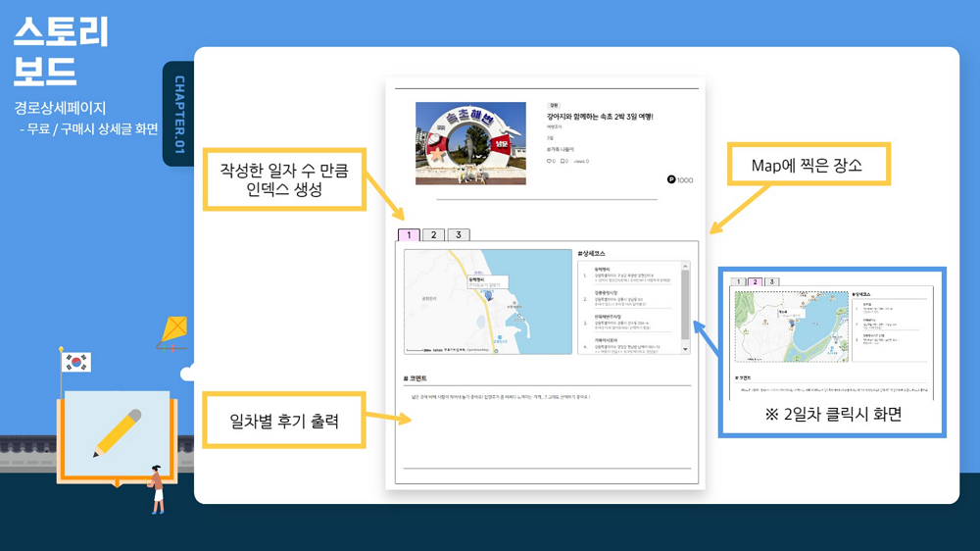The height and width of the screenshot is (551, 980).
Task: Click the orange kite icon
Action: coord(172,330)
